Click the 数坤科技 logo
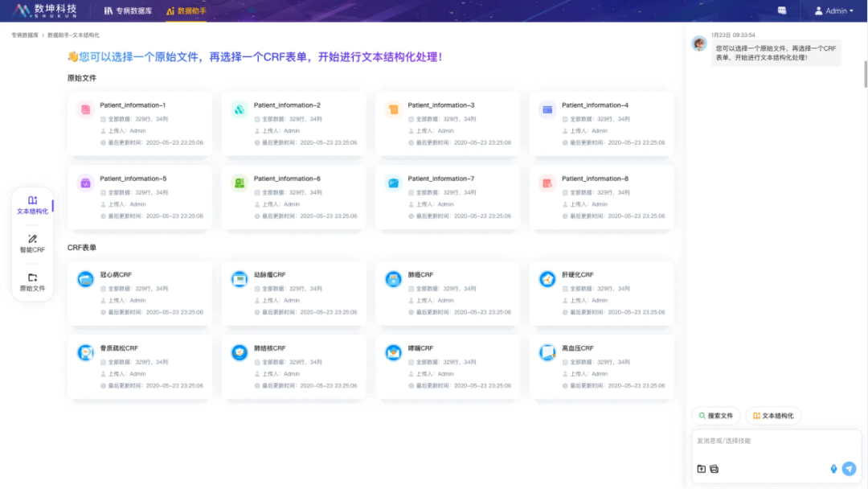The width and height of the screenshot is (868, 489). click(x=44, y=10)
